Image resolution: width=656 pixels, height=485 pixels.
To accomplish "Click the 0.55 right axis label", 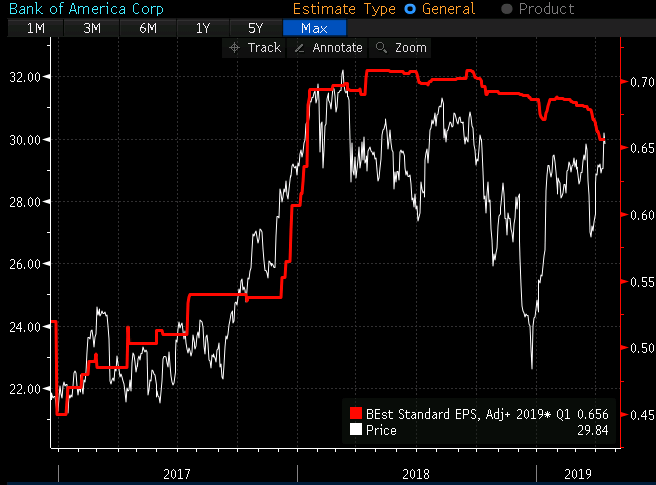I will click(x=642, y=282).
